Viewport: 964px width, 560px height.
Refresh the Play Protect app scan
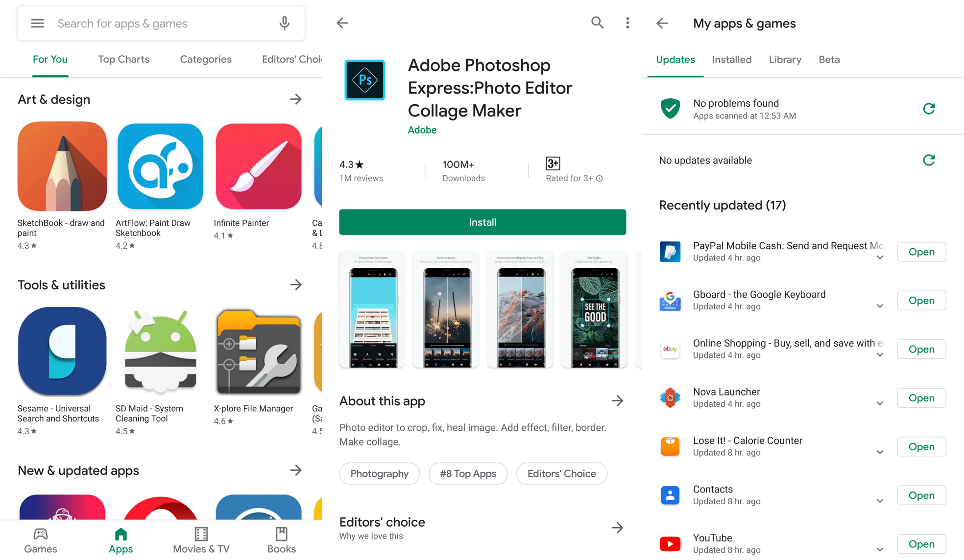[929, 109]
